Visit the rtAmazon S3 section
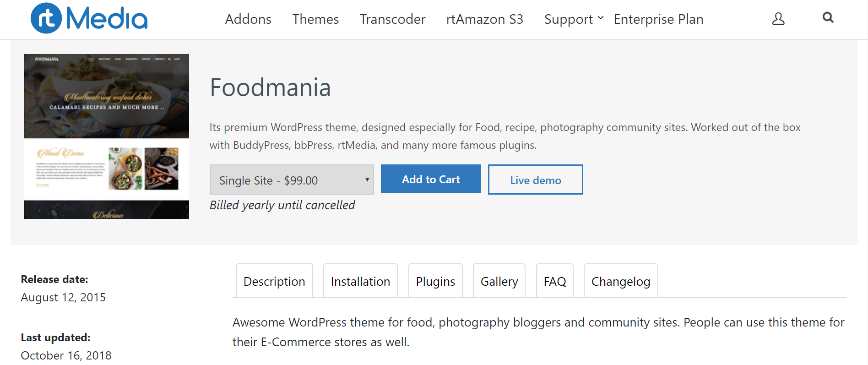Image resolution: width=868 pixels, height=365 pixels. (x=484, y=19)
